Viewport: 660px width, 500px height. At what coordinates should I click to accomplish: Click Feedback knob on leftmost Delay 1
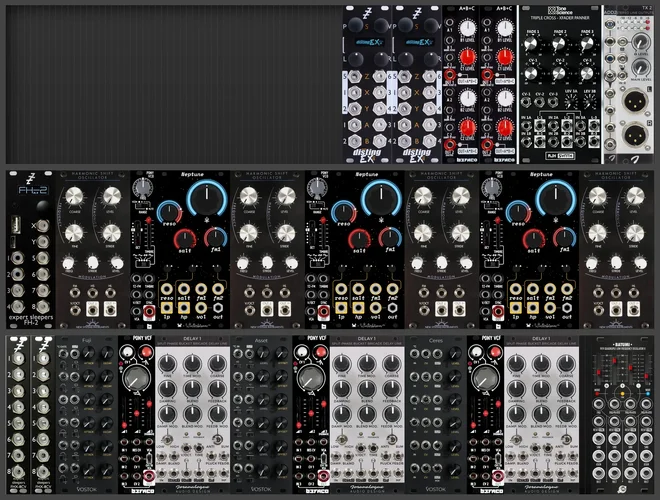click(x=218, y=389)
